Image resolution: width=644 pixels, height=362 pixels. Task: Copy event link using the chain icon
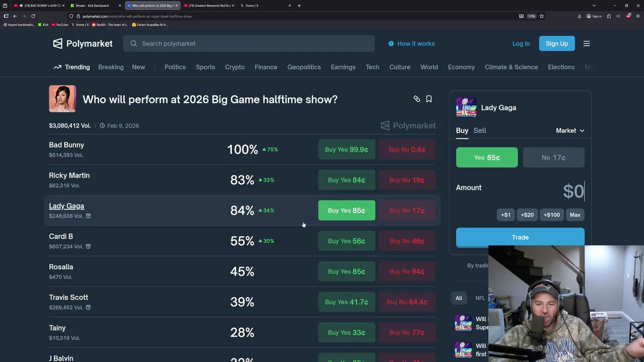click(x=417, y=99)
